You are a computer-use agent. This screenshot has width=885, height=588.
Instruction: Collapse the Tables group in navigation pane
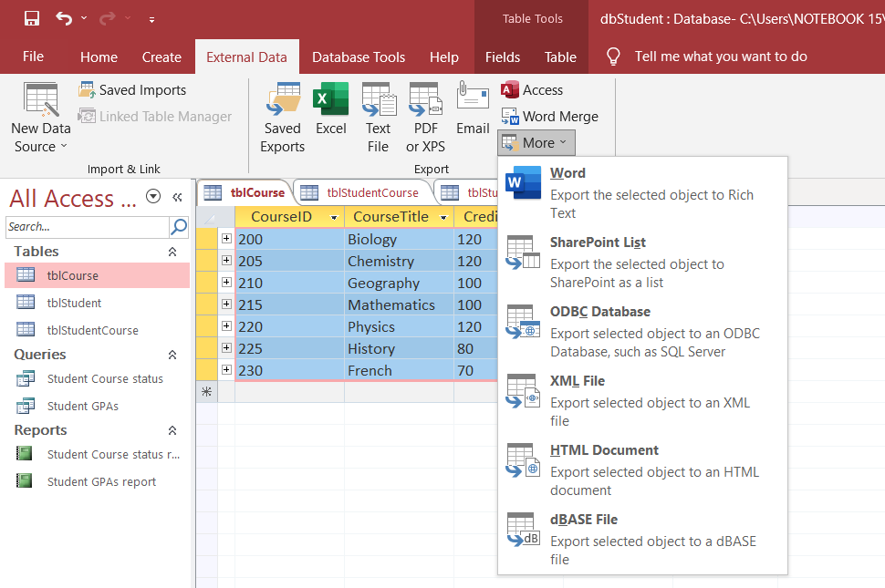[x=172, y=252]
